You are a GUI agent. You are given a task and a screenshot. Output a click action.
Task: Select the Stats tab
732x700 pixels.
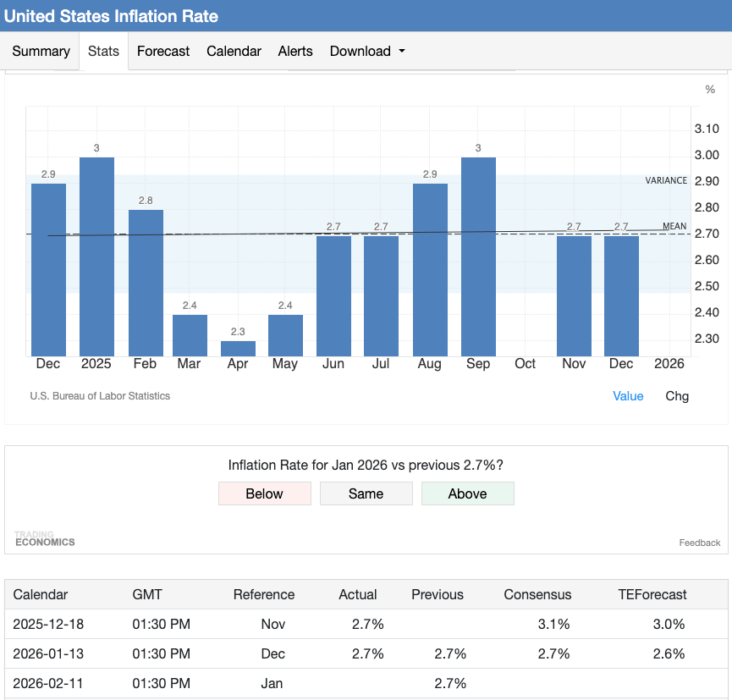point(103,52)
